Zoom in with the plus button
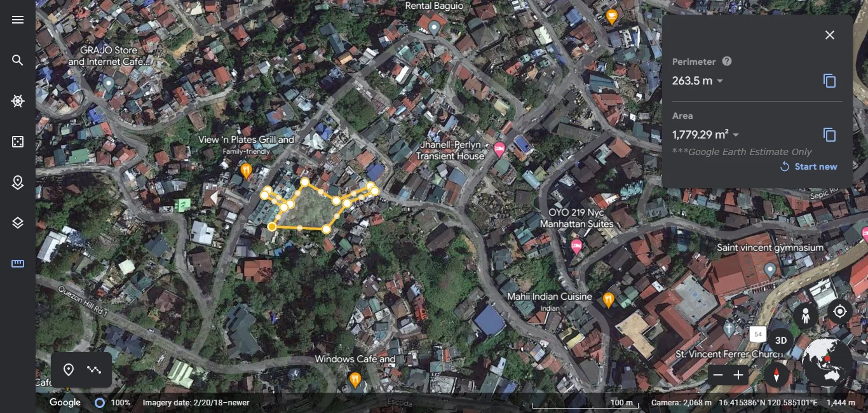 (738, 375)
